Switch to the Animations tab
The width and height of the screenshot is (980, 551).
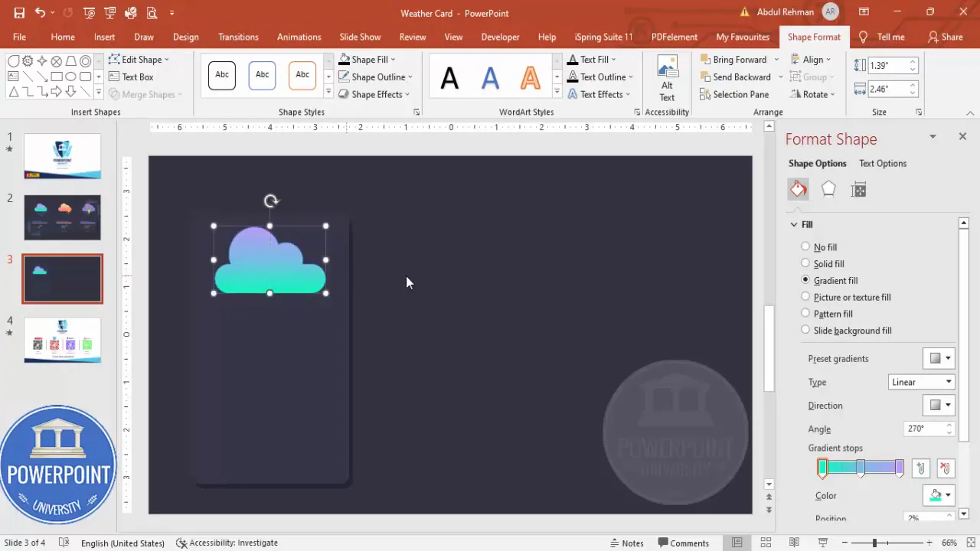coord(299,37)
